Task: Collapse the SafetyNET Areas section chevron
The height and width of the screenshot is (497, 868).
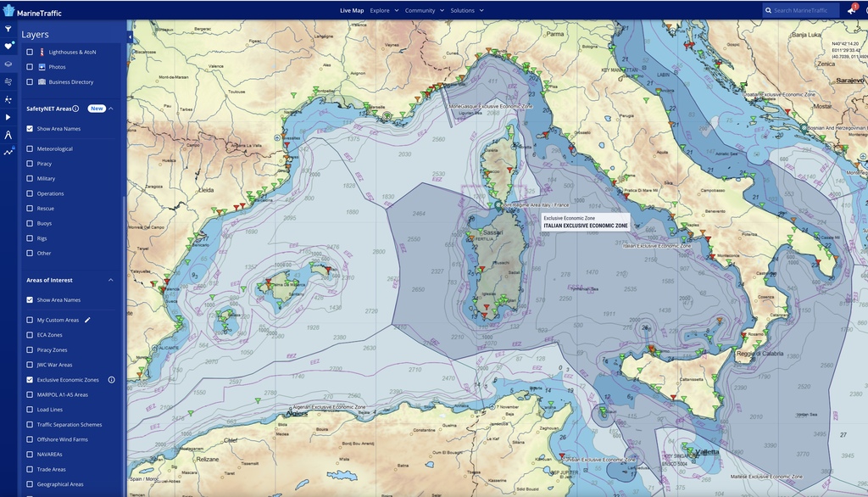Action: 111,109
